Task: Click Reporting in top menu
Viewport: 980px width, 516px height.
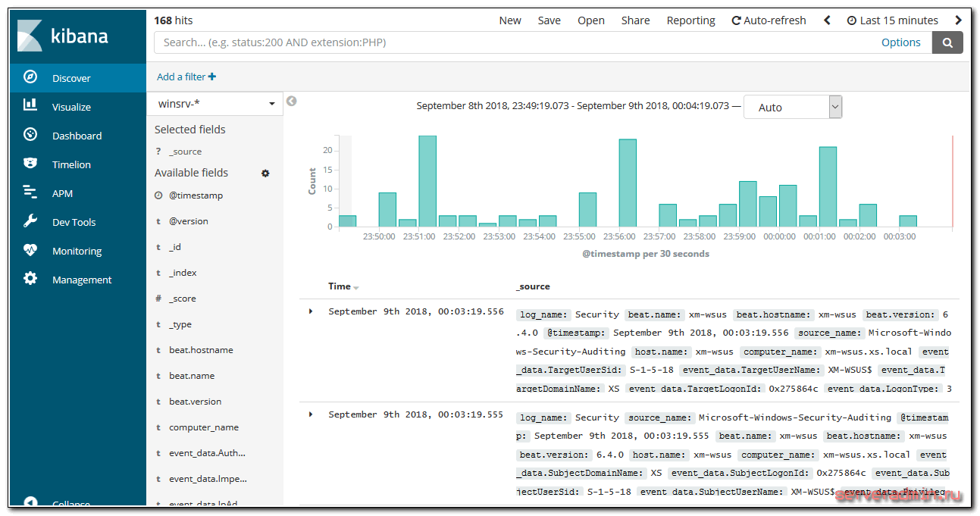Action: 690,20
